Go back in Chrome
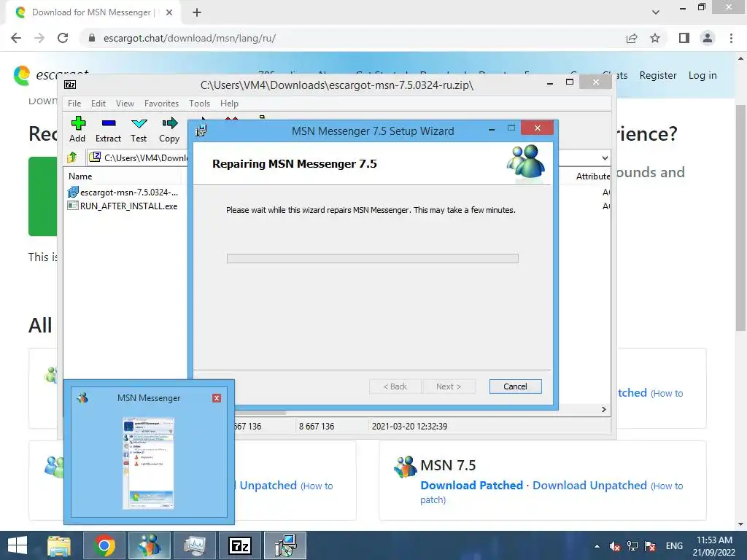The height and width of the screenshot is (560, 747). (16, 38)
